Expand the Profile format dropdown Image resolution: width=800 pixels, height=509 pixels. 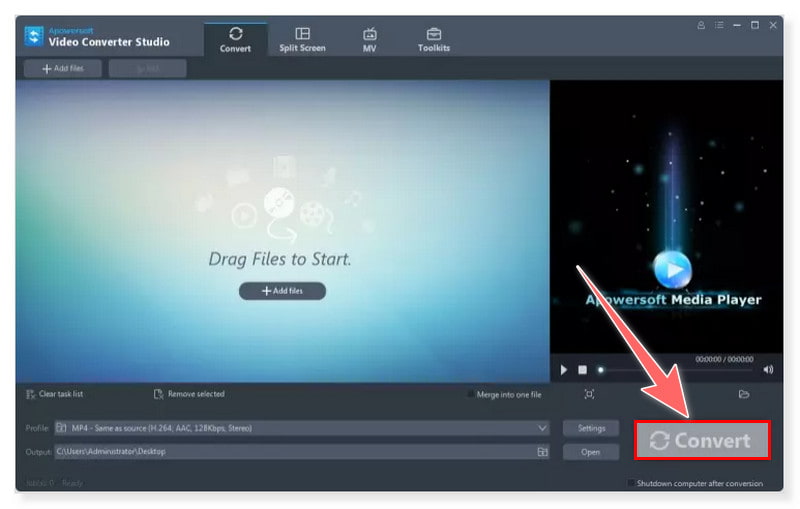pos(542,428)
